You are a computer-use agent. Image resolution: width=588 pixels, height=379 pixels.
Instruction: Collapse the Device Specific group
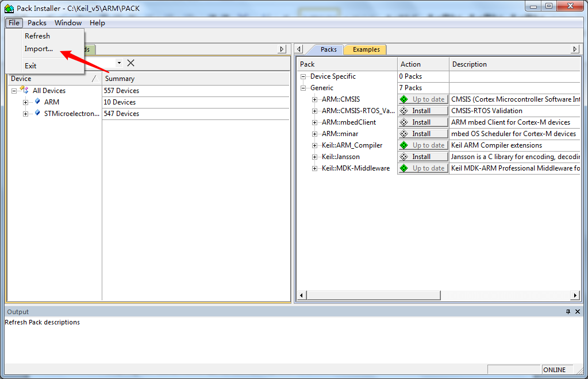coord(303,76)
